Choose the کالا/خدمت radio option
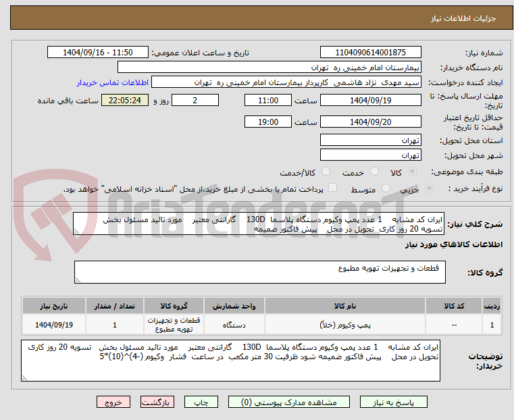The height and width of the screenshot is (420, 514). point(326,172)
